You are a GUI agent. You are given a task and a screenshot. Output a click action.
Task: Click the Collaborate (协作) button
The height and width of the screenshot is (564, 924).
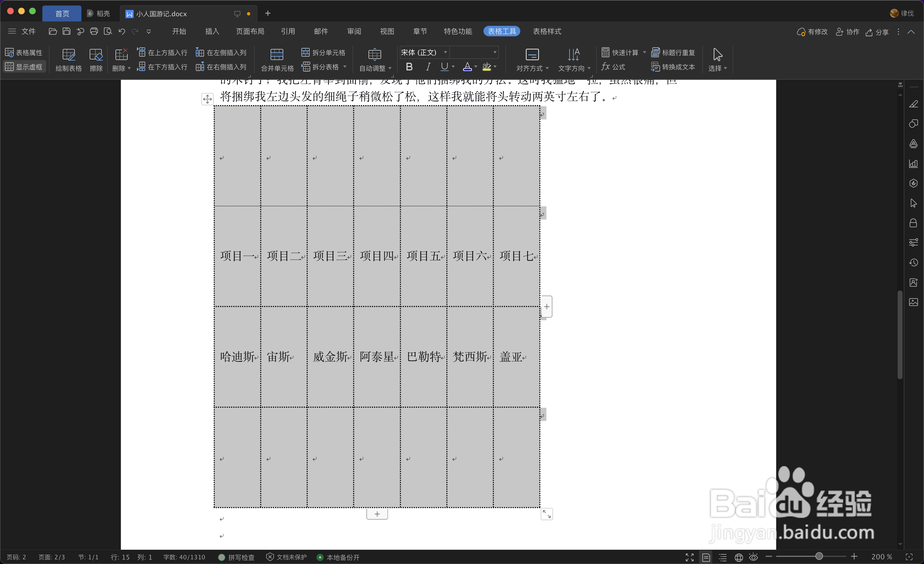tap(848, 32)
